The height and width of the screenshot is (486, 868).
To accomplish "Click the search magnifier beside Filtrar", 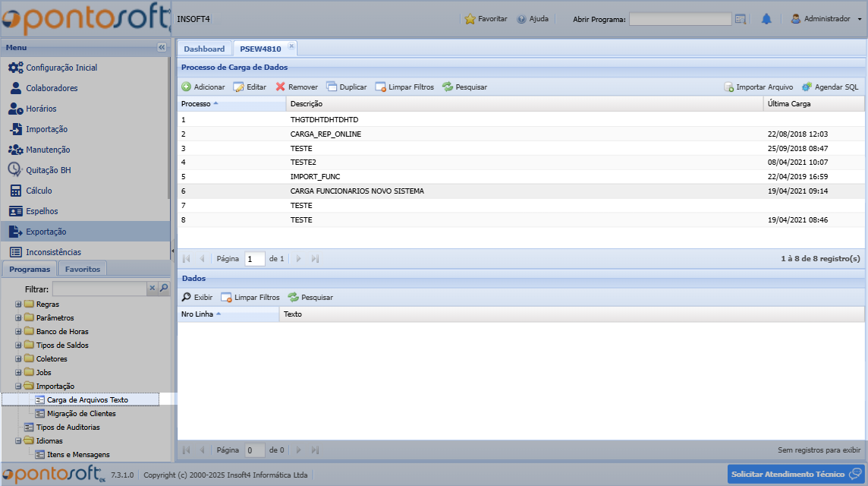I will [164, 289].
